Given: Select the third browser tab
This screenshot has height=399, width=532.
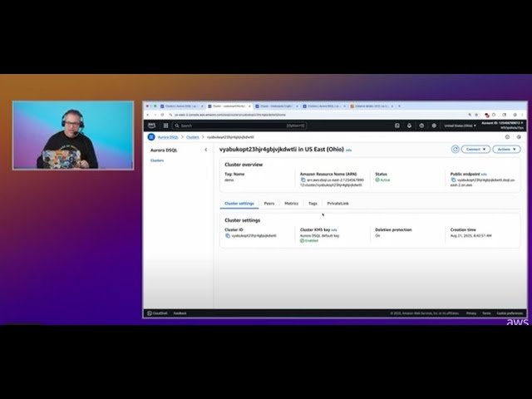Looking at the screenshot, I should pos(277,106).
